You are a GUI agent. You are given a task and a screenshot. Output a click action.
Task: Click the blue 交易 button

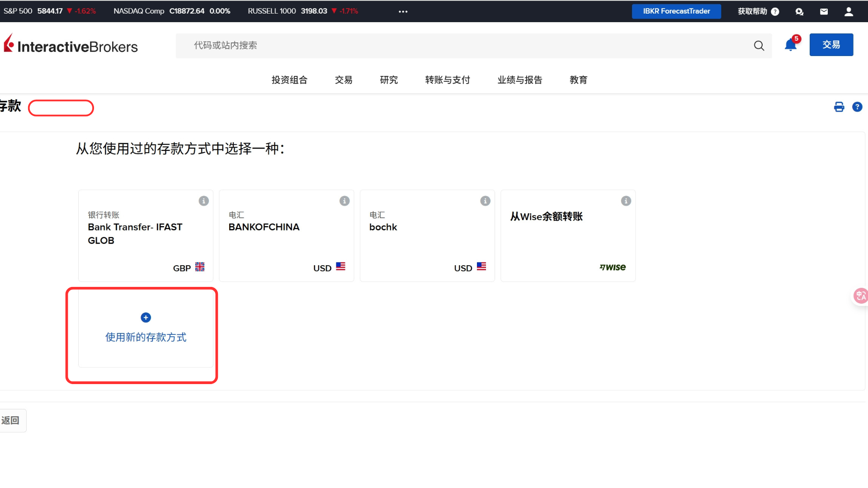(x=831, y=45)
